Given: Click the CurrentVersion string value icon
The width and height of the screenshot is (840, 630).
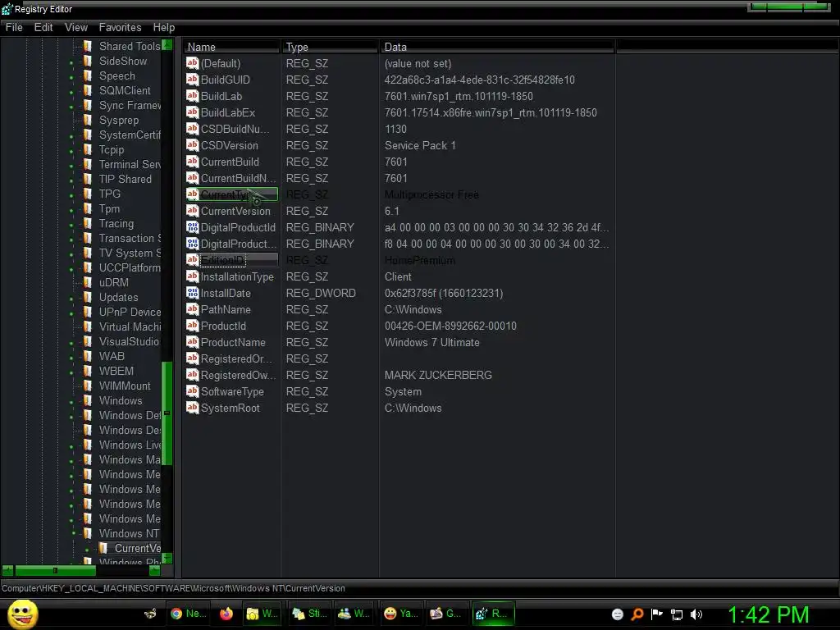Looking at the screenshot, I should pyautogui.click(x=192, y=211).
